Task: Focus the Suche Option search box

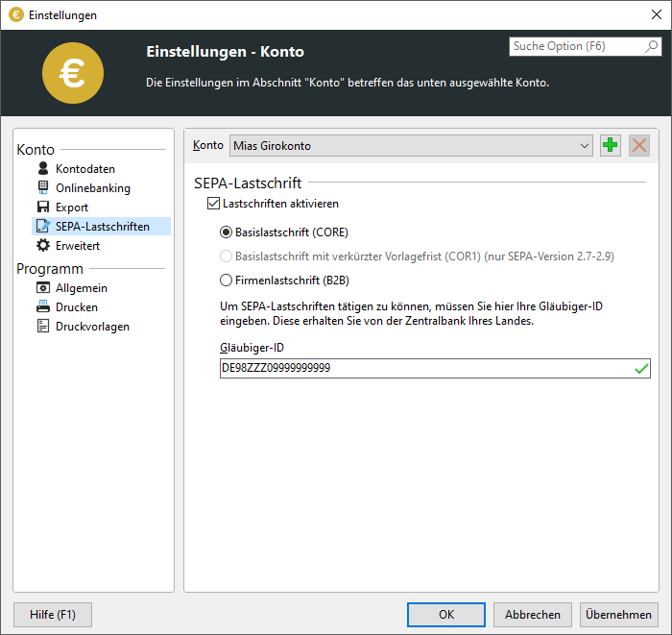Action: coord(574,46)
